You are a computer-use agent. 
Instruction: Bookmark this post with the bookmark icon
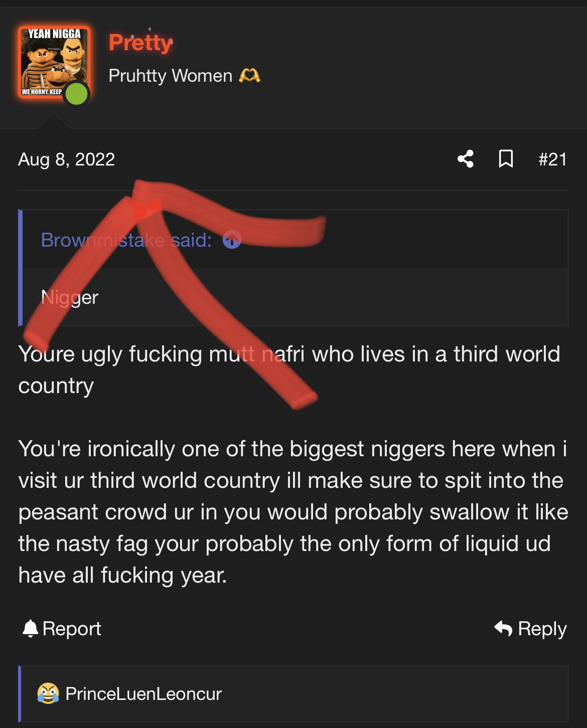506,159
